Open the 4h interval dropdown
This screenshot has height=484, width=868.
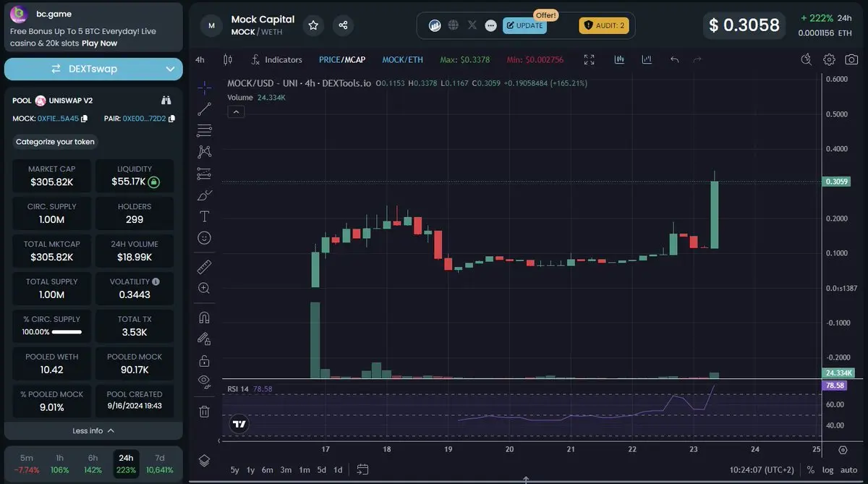[200, 59]
